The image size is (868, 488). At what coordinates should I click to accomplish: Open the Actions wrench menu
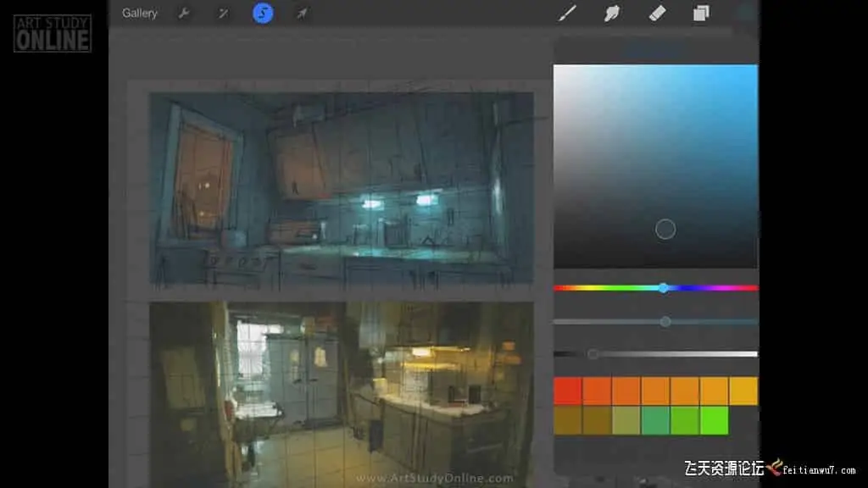pos(184,14)
